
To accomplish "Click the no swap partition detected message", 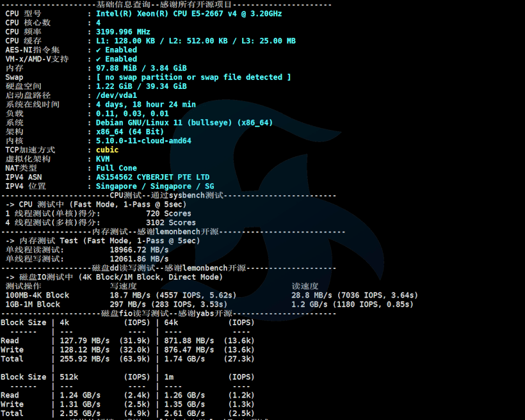I will coord(193,77).
